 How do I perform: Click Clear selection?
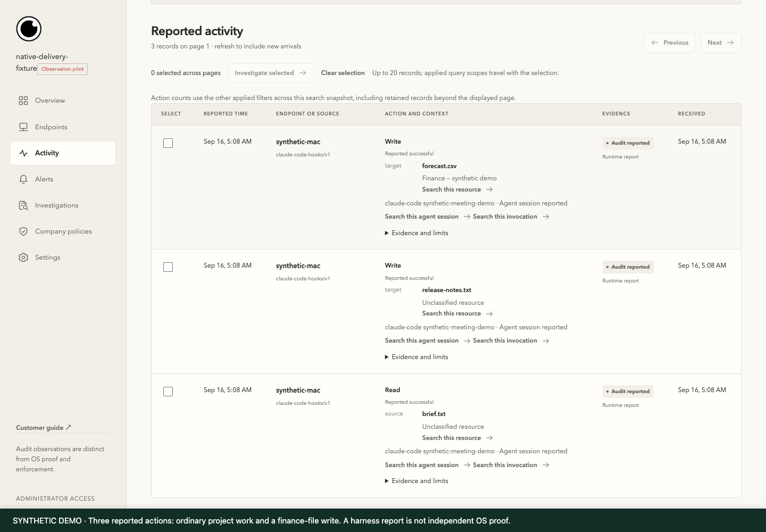pos(343,73)
